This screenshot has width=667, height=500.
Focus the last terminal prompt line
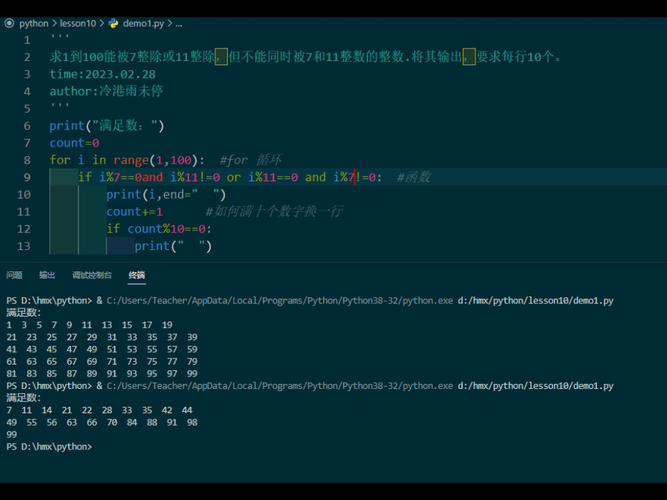[x=50, y=446]
